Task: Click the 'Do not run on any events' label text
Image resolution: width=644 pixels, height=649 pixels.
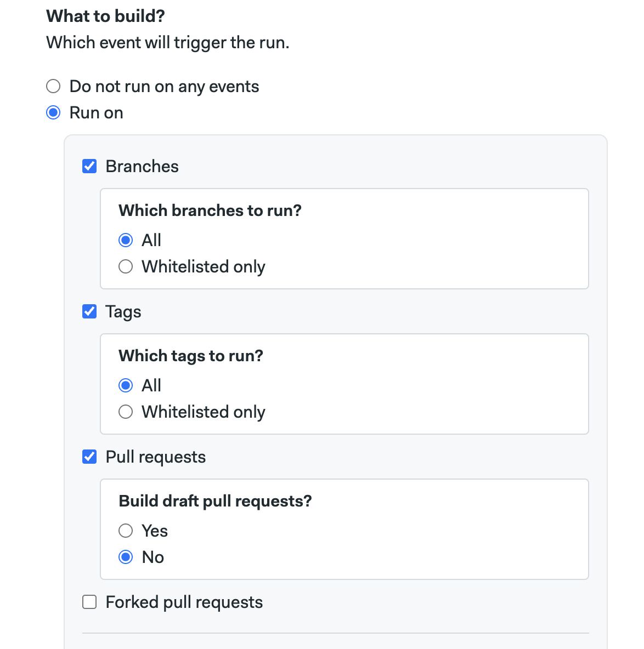Action: pos(164,87)
